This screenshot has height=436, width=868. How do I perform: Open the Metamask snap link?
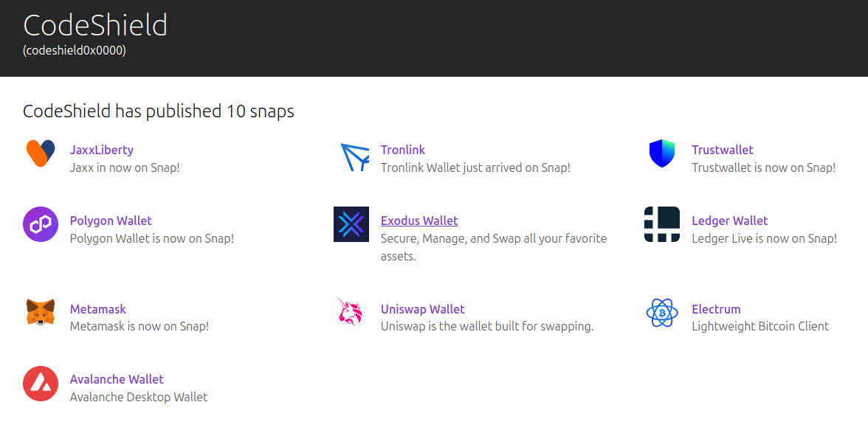tap(98, 309)
